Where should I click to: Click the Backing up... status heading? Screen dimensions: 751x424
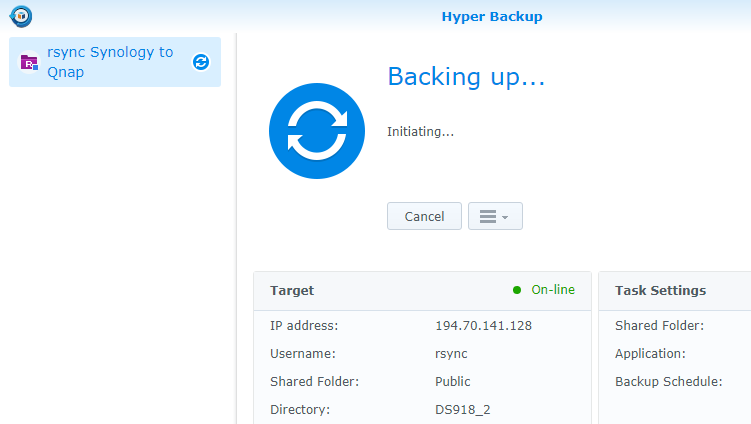point(466,77)
